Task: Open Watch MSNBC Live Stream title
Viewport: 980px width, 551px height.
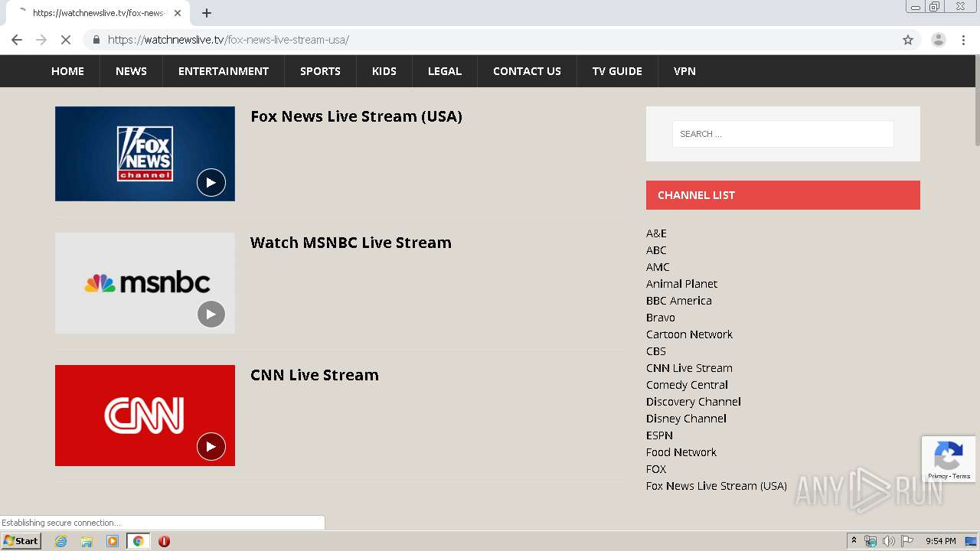Action: pos(351,243)
